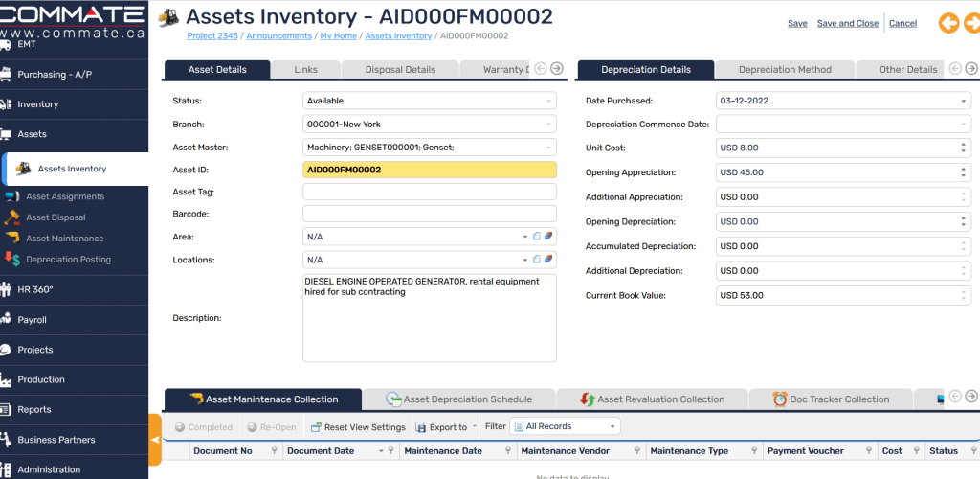Switch to the Disposal Details tab
The image size is (980, 479).
pyautogui.click(x=400, y=69)
